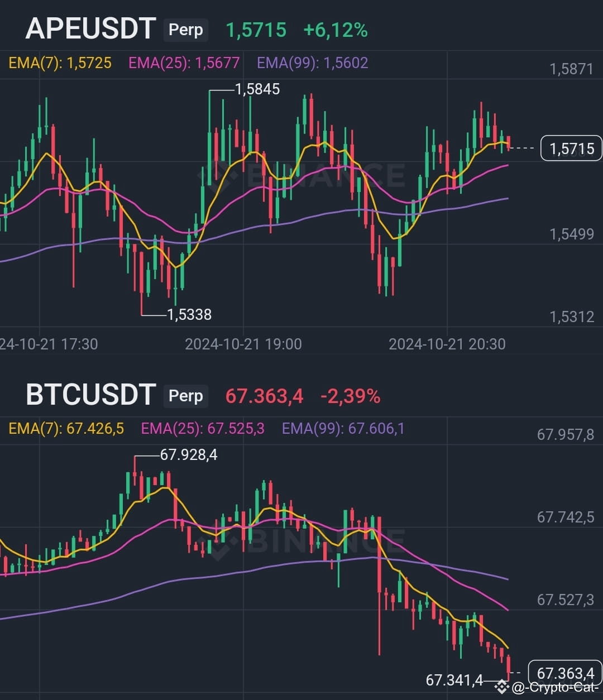This screenshot has height=700, width=603.
Task: Switch to the Perp tab next to APEUSDT
Action: (x=185, y=31)
